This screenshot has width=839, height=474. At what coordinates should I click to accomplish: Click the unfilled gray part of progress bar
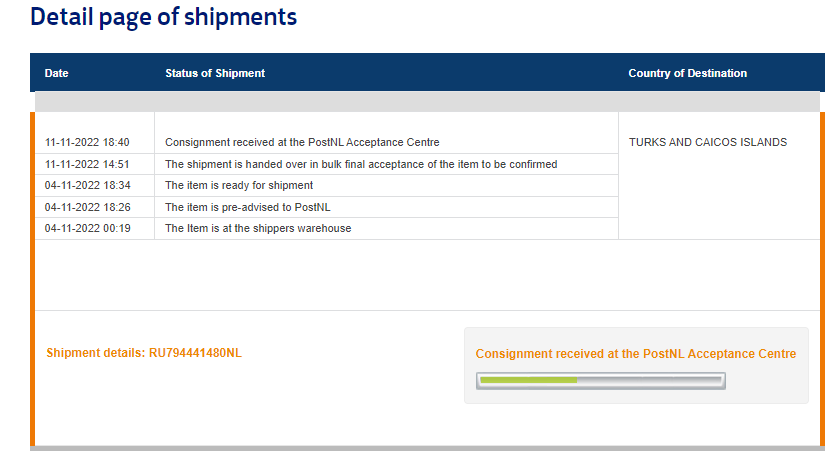click(650, 380)
